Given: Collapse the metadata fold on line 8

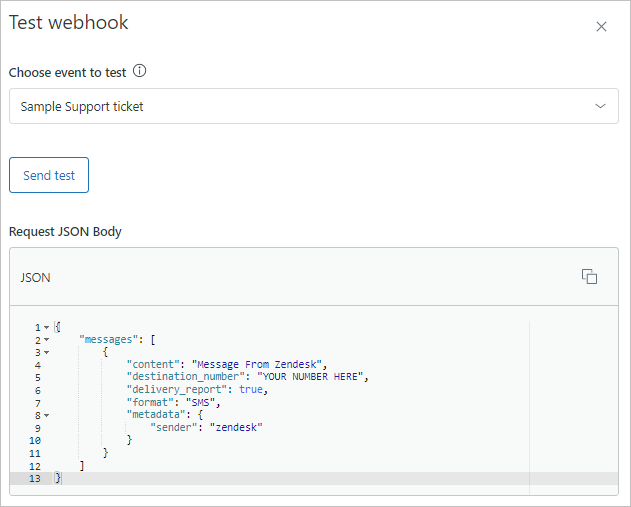Looking at the screenshot, I should pyautogui.click(x=47, y=415).
